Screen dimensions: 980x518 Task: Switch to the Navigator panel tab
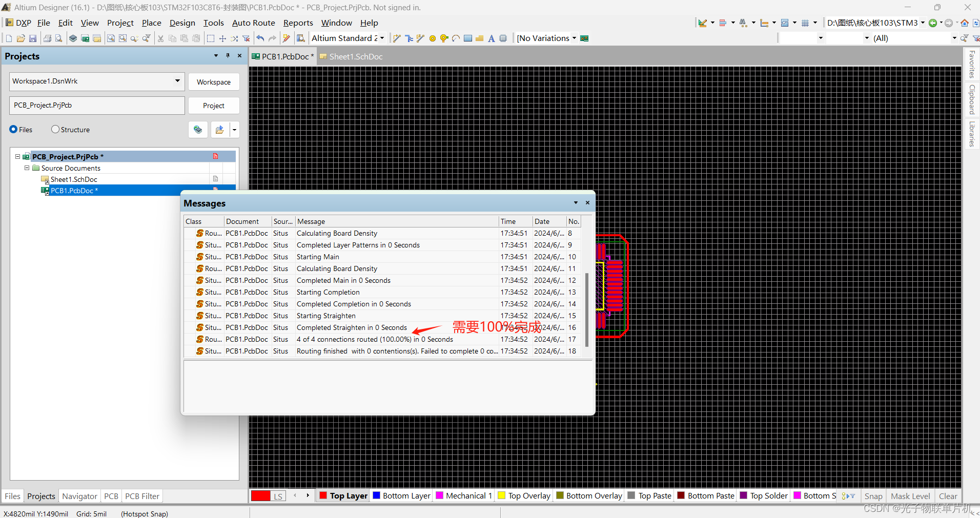tap(79, 496)
